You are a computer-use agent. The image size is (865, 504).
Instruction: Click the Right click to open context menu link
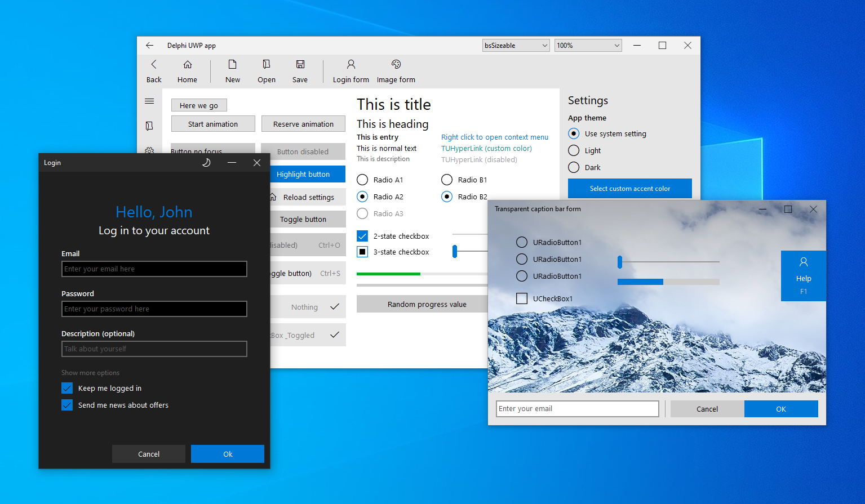point(494,137)
